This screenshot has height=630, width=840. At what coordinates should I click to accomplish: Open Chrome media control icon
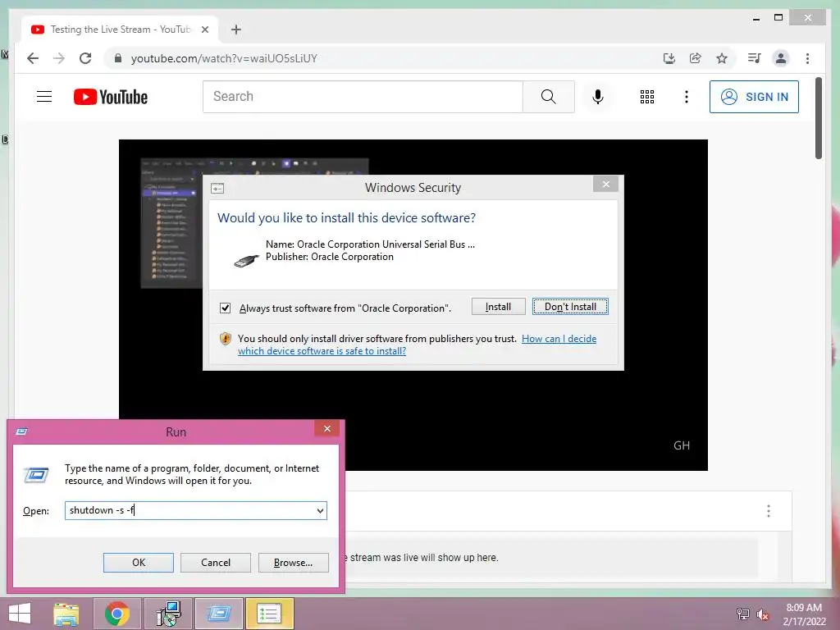[x=755, y=58]
